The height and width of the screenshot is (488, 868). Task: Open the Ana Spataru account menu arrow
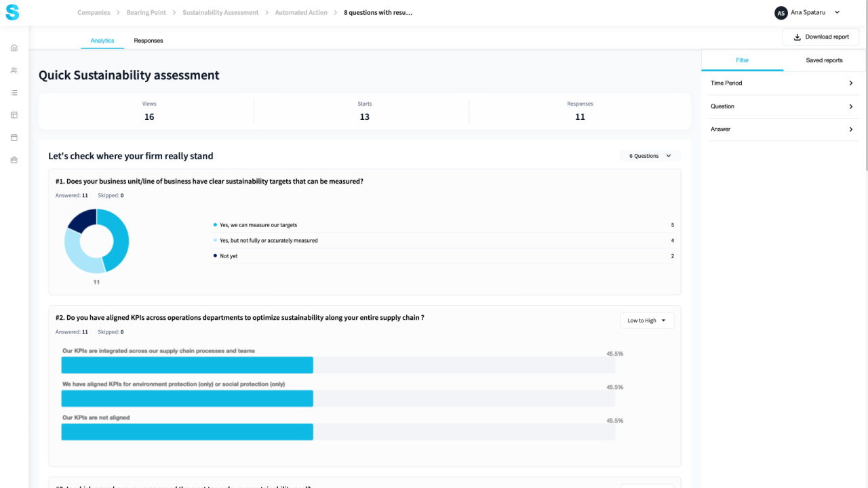[x=837, y=12]
